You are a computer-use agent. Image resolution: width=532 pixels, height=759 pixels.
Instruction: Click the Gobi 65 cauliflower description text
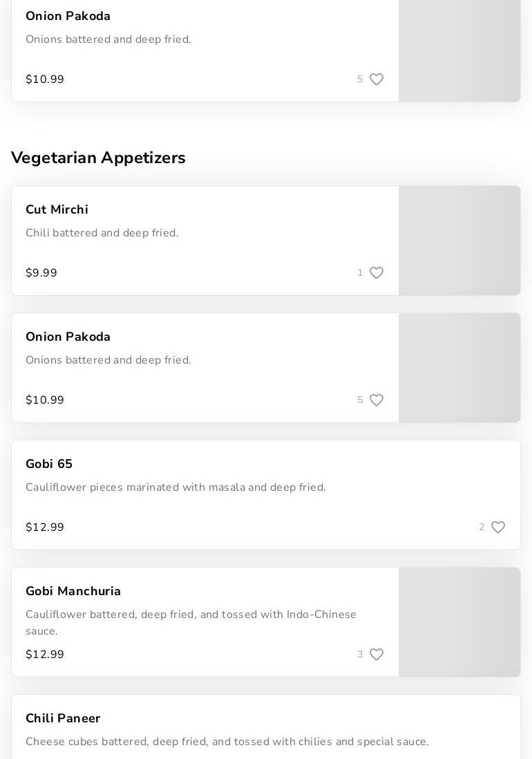[x=175, y=487]
